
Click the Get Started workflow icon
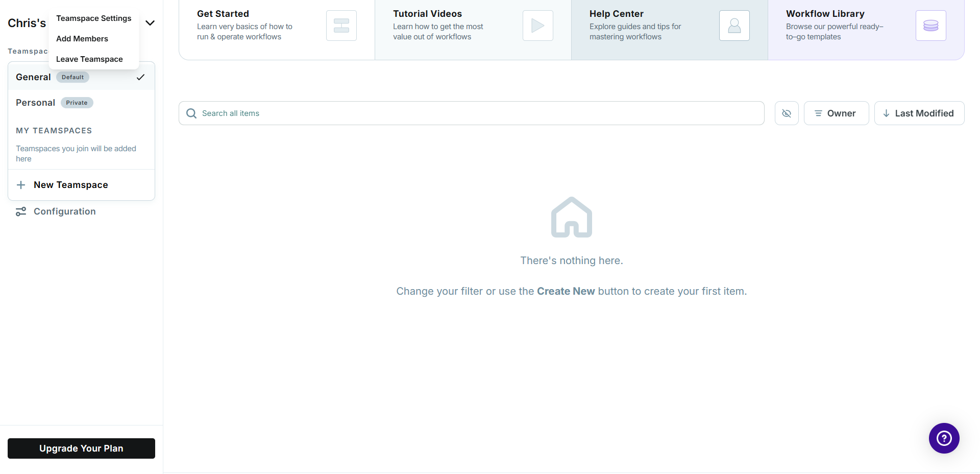point(341,26)
